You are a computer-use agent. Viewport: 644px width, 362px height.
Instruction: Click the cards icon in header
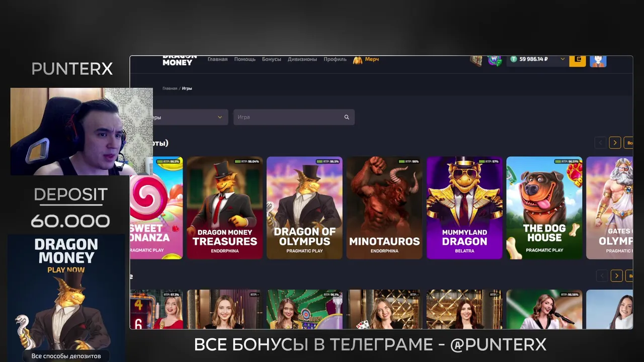click(476, 60)
